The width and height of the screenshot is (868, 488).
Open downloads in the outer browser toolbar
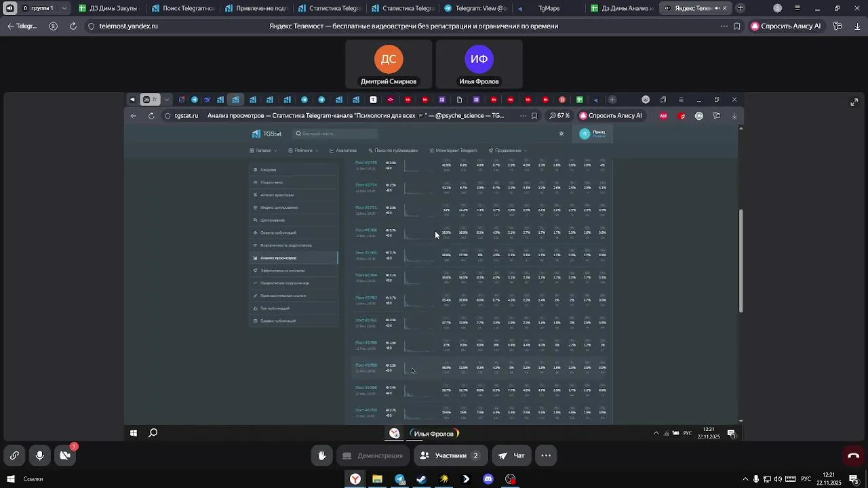857,26
